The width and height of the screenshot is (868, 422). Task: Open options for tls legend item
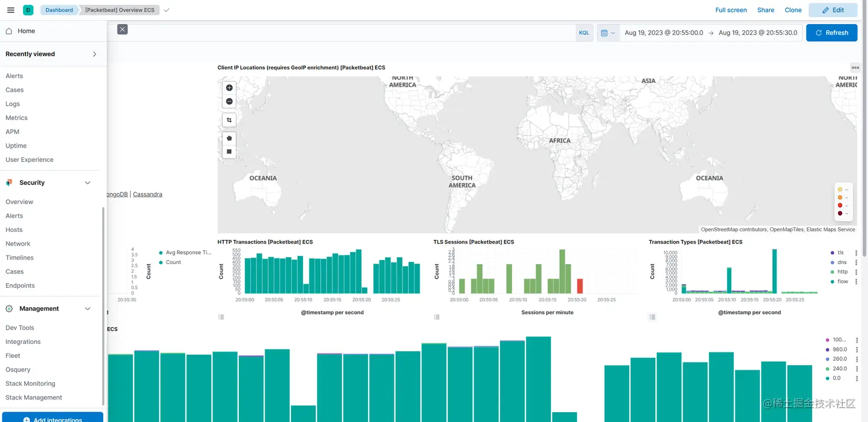pos(857,253)
